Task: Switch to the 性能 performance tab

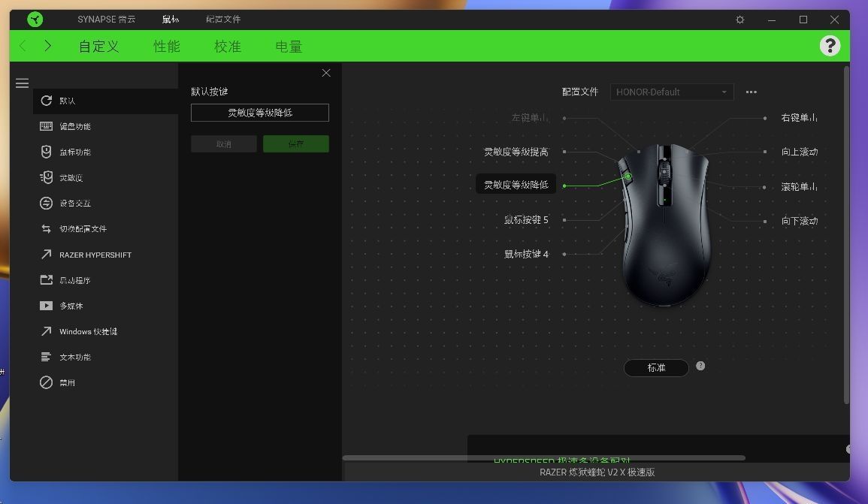Action: point(166,47)
